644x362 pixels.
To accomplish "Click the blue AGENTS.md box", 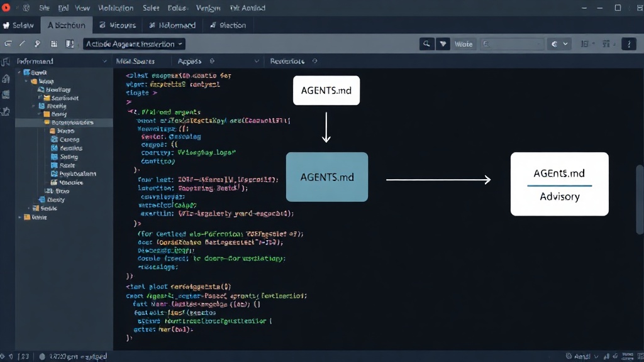I will 327,177.
